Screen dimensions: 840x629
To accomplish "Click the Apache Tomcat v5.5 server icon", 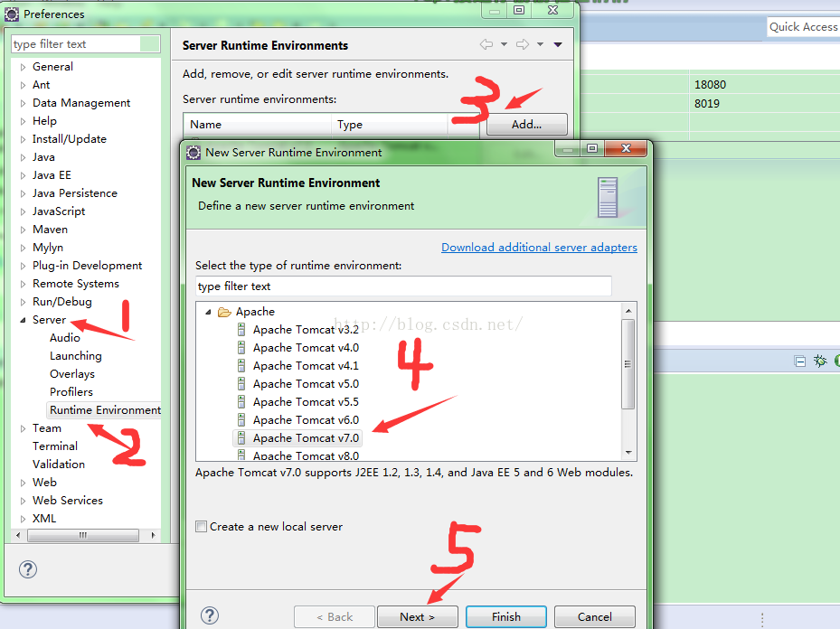I will [241, 401].
